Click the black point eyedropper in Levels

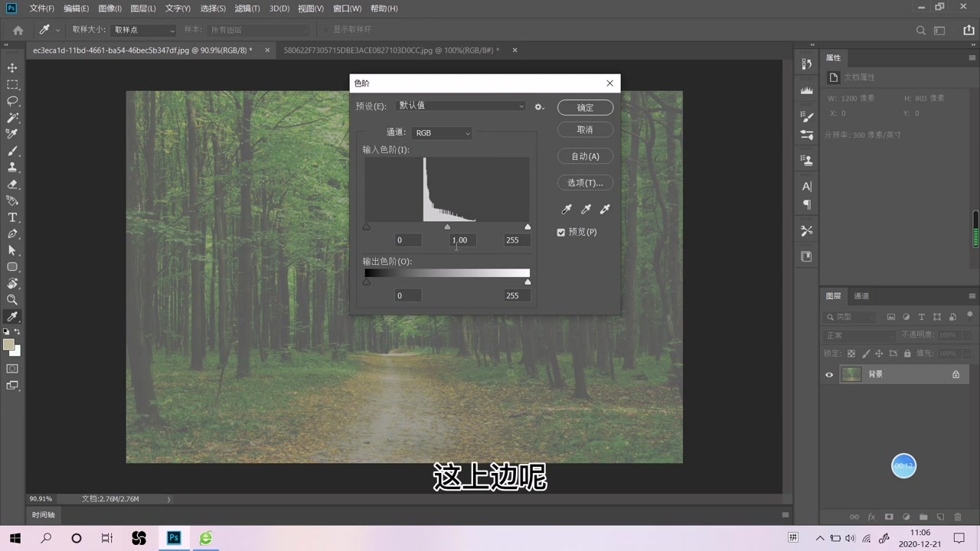point(567,209)
